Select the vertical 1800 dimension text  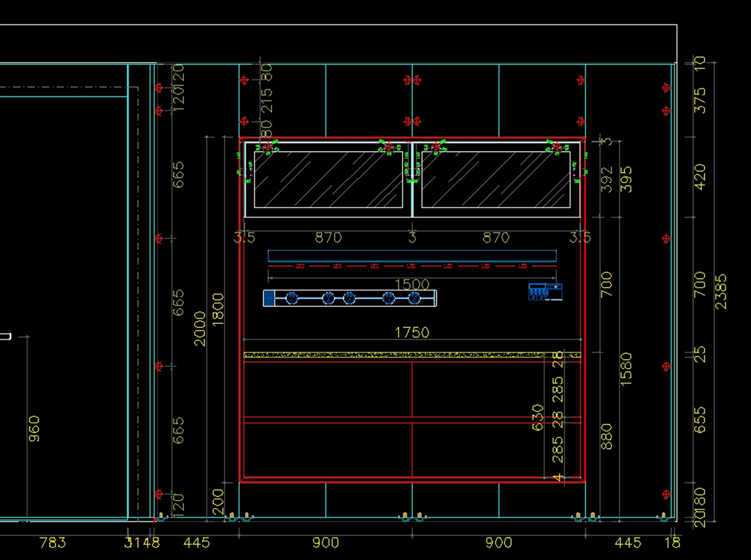tap(218, 309)
